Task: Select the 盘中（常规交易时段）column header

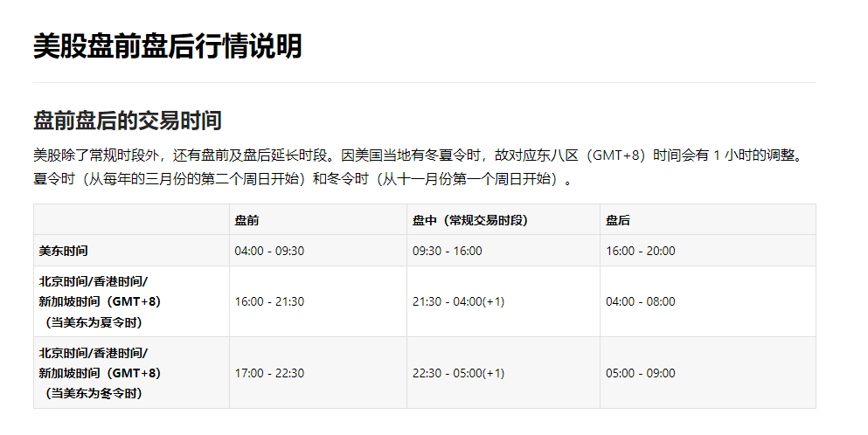Action: point(470,220)
